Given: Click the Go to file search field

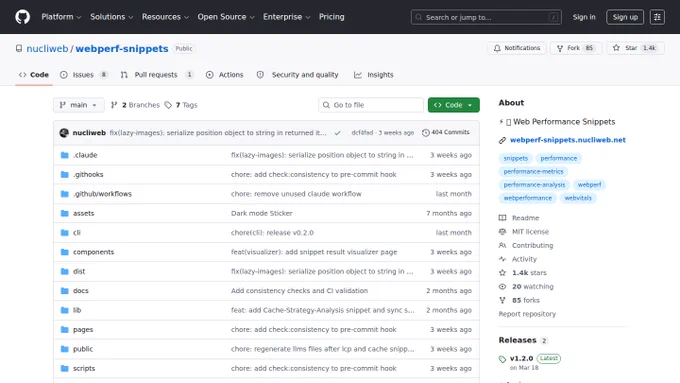Looking at the screenshot, I should tap(371, 105).
